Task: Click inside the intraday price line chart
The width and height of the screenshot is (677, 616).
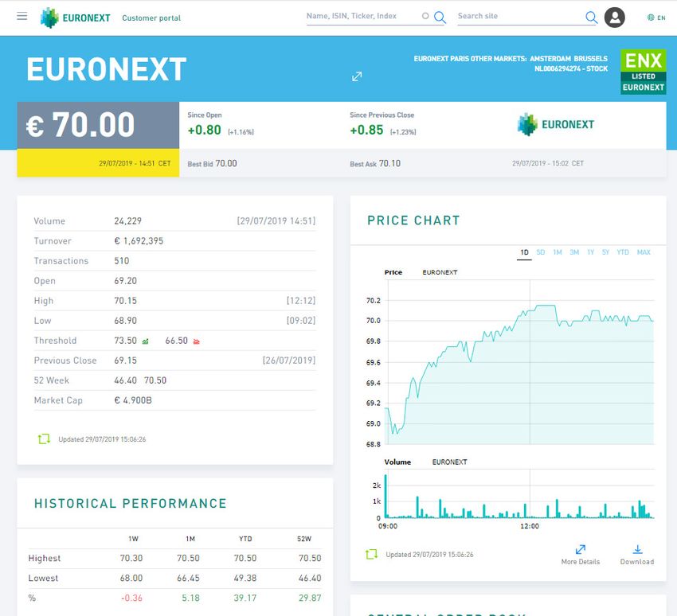Action: click(520, 361)
